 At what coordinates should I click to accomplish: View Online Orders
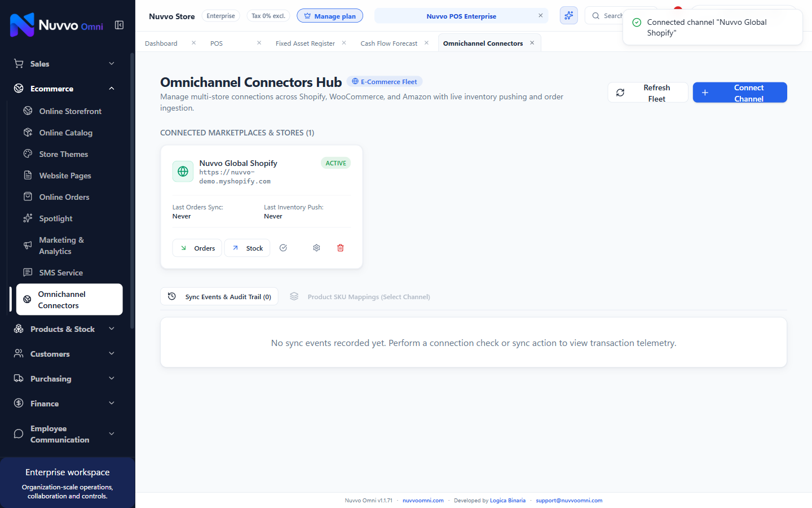point(69,197)
